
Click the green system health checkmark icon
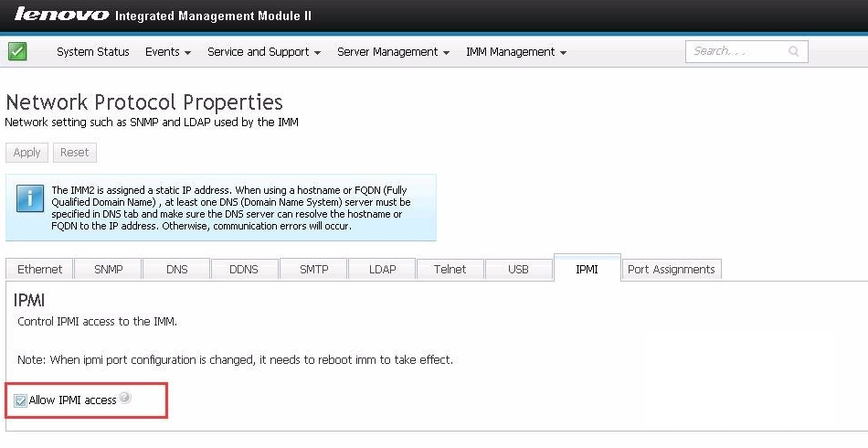tap(17, 51)
